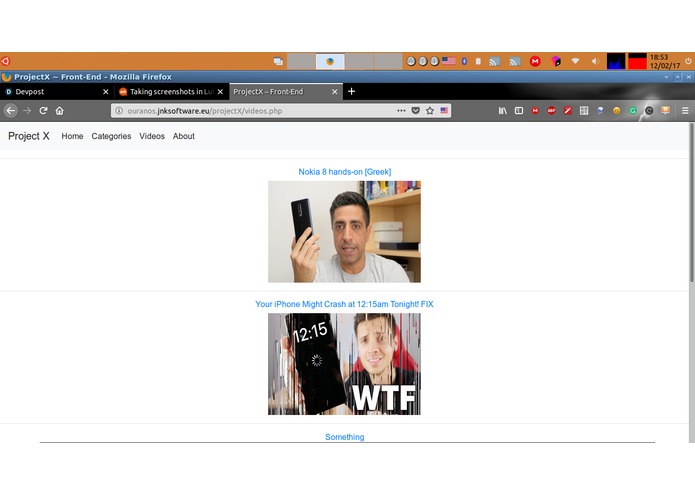Viewport: 695px width, 494px height.
Task: Close the ProjectX ~ Front-End tab
Action: coord(335,92)
